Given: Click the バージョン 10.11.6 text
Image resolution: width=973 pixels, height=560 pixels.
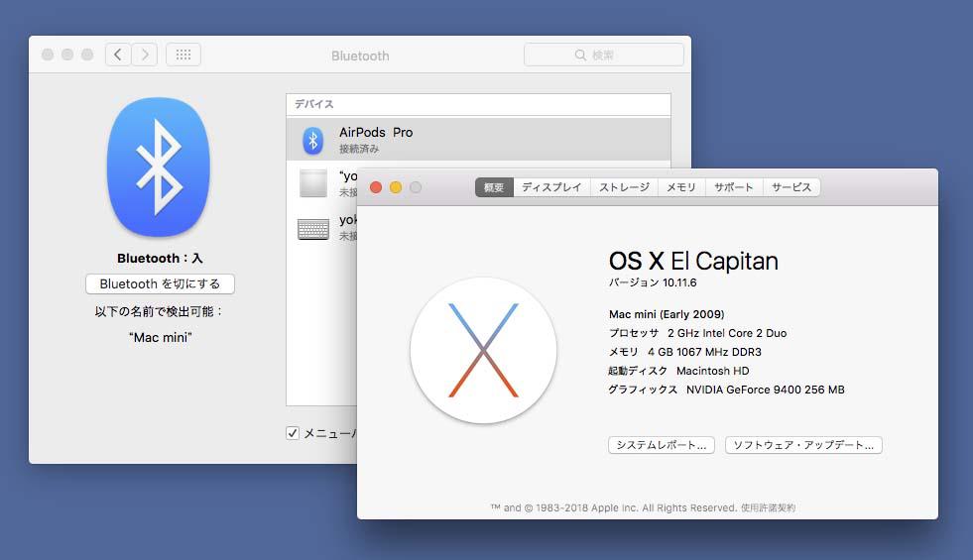Looking at the screenshot, I should coord(653,282).
